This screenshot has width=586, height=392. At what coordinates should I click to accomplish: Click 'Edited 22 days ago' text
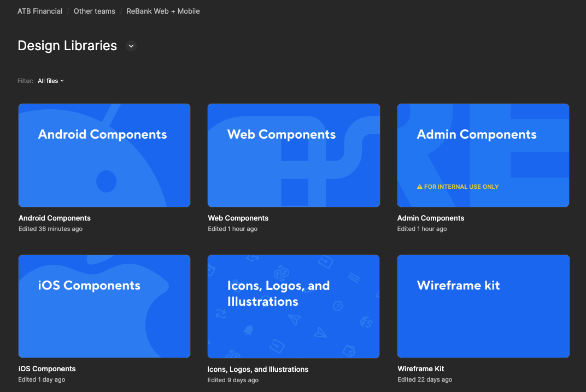(x=425, y=379)
